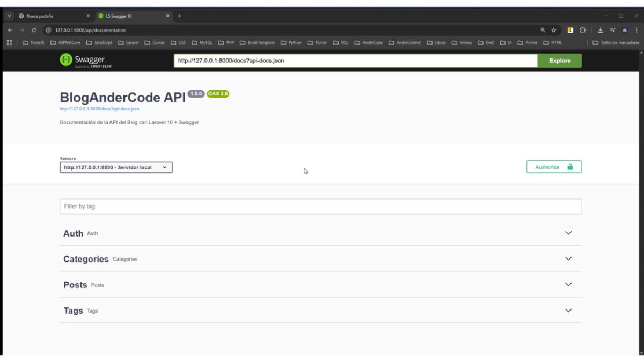Viewport: 644px width, 362px height.
Task: Click the Filter by tag input field
Action: coord(320,206)
